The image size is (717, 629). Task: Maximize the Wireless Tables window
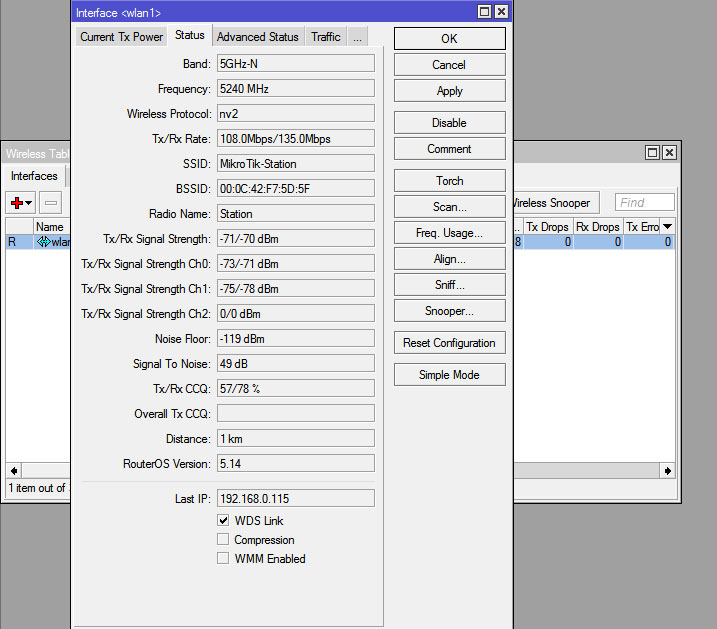[652, 153]
